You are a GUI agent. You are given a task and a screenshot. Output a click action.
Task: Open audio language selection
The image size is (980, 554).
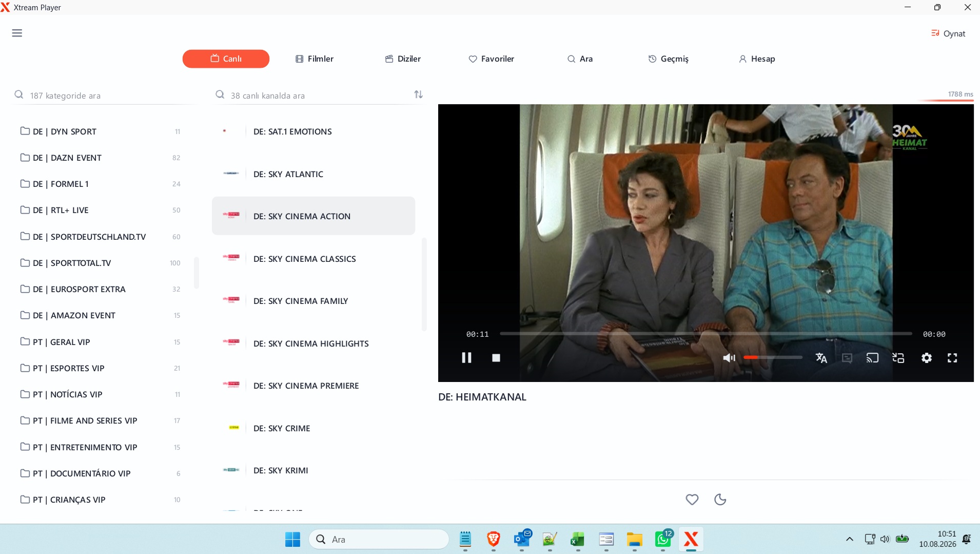821,358
